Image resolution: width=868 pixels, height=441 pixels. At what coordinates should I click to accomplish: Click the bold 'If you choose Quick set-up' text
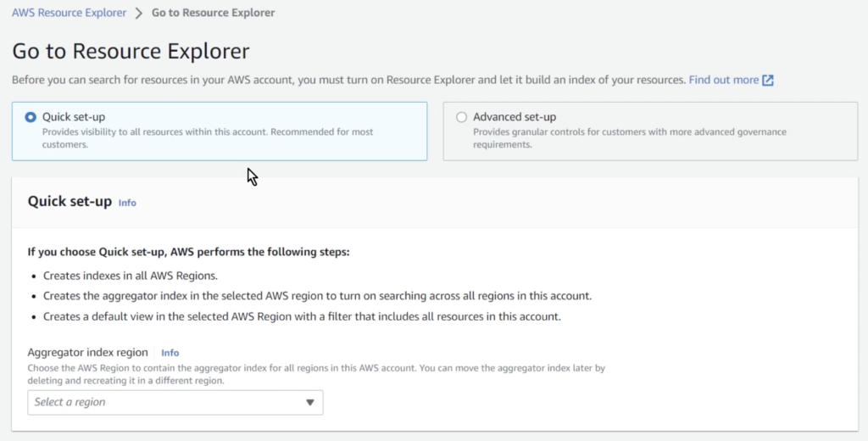pyautogui.click(x=188, y=252)
